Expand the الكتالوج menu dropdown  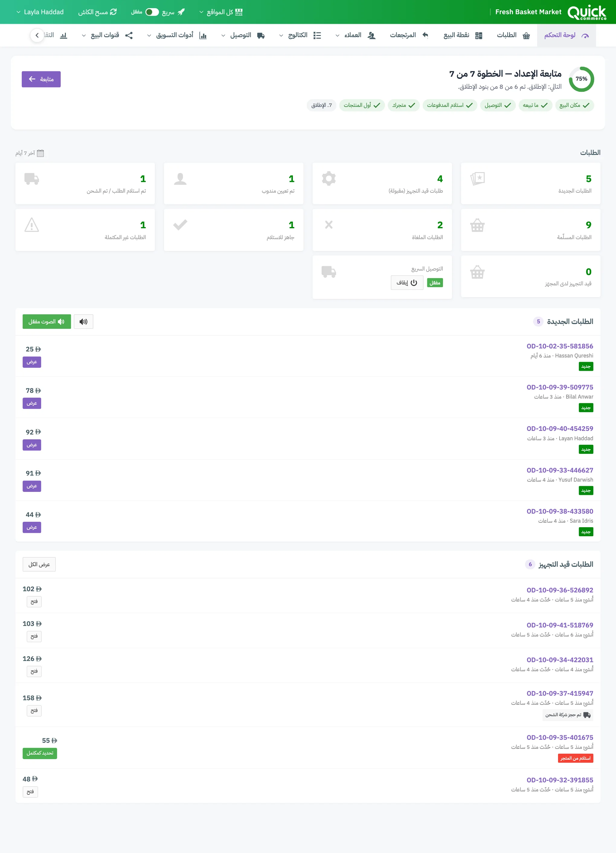[x=300, y=35]
